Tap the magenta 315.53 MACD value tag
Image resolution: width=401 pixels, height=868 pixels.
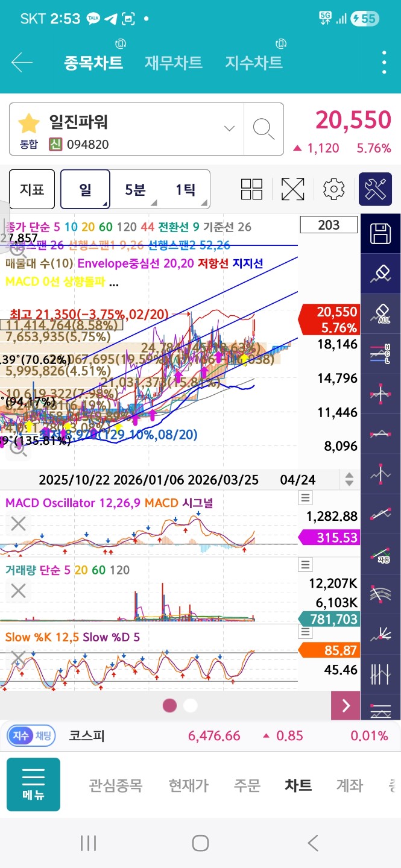pyautogui.click(x=329, y=537)
